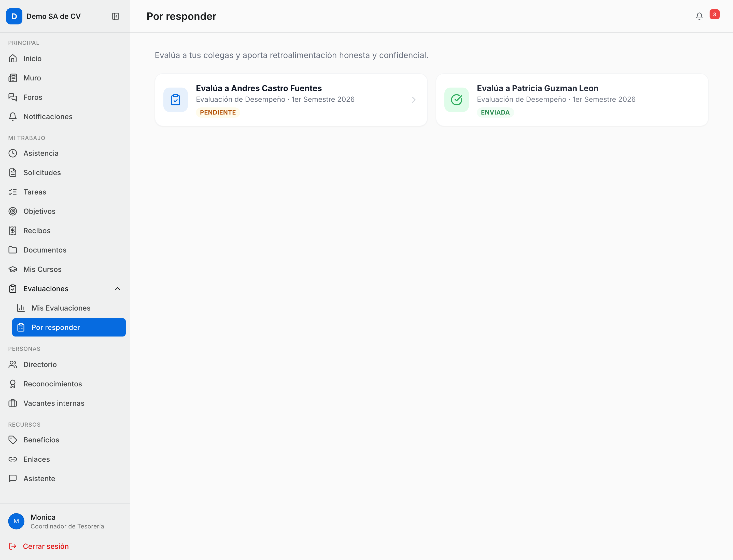Click the red notification count badge
This screenshot has width=733, height=560.
tap(714, 14)
